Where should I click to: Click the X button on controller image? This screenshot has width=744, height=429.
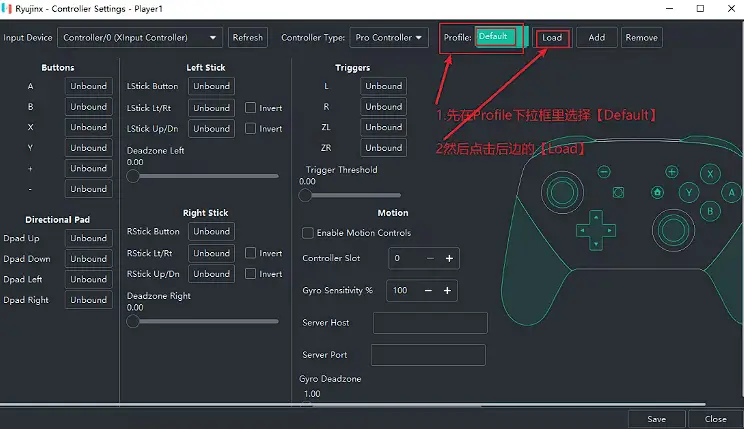tap(711, 173)
